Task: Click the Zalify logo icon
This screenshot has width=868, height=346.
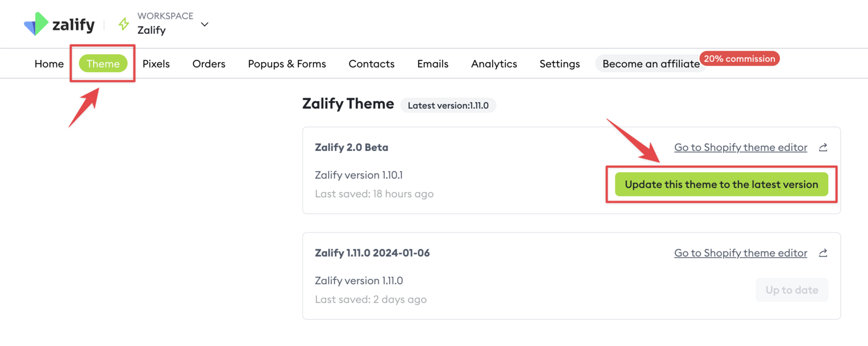Action: pyautogui.click(x=36, y=24)
